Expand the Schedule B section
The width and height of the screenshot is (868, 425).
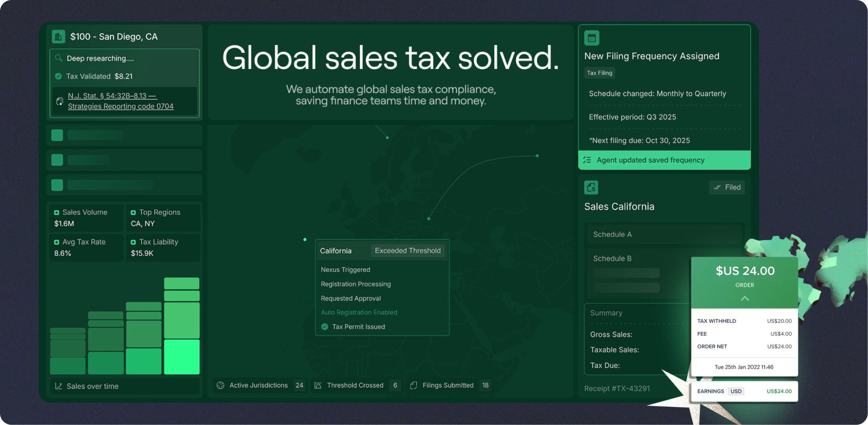click(x=612, y=258)
